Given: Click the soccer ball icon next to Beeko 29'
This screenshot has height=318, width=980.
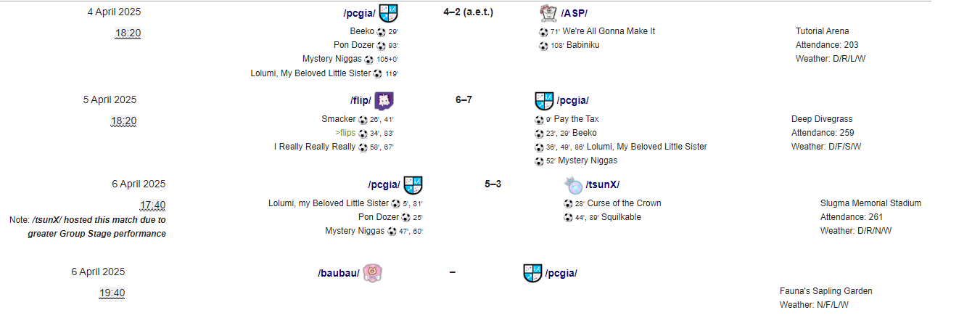Looking at the screenshot, I should click(x=382, y=32).
